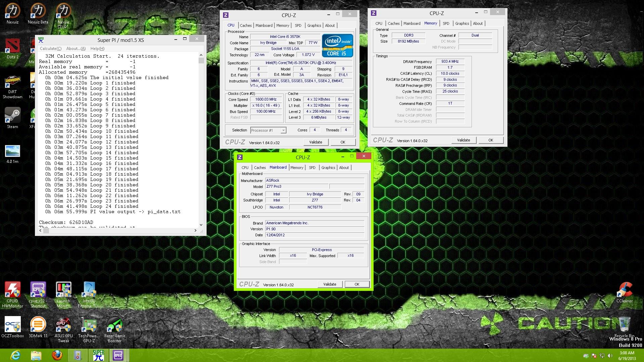Click Validate in the CPU tab window
644x362 pixels.
point(316,142)
